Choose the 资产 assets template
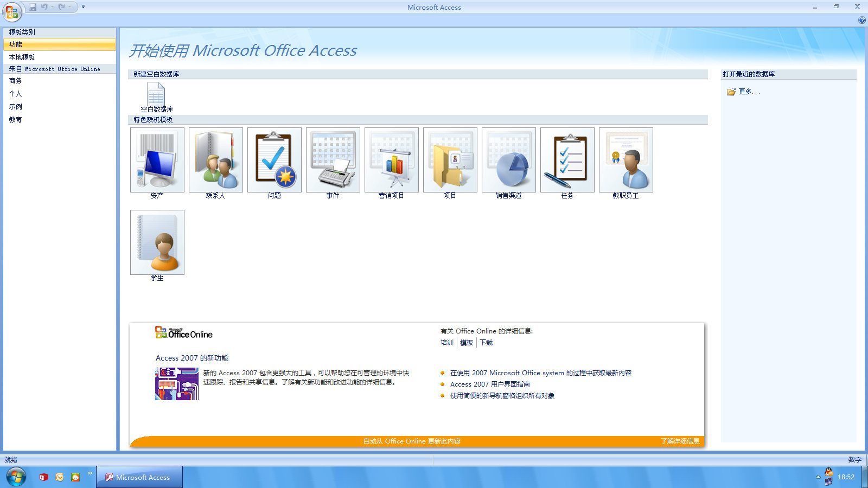This screenshot has height=488, width=868. click(157, 163)
